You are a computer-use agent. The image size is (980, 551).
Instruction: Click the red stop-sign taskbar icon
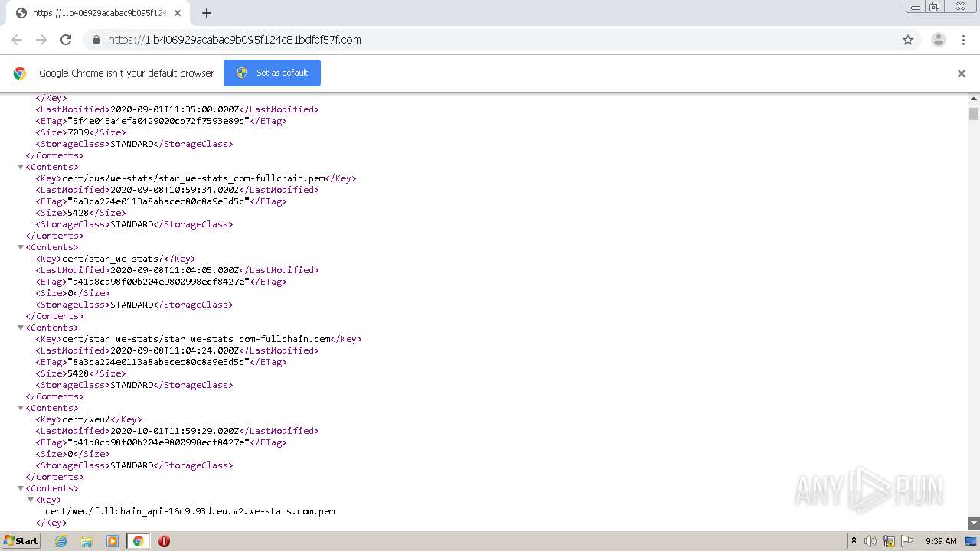164,541
